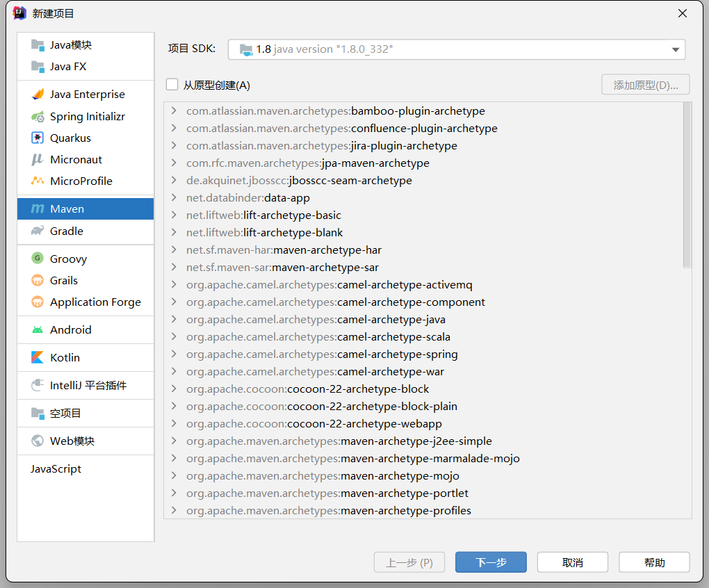Select the Spring Initializr icon
Image resolution: width=709 pixels, height=588 pixels.
click(x=38, y=117)
